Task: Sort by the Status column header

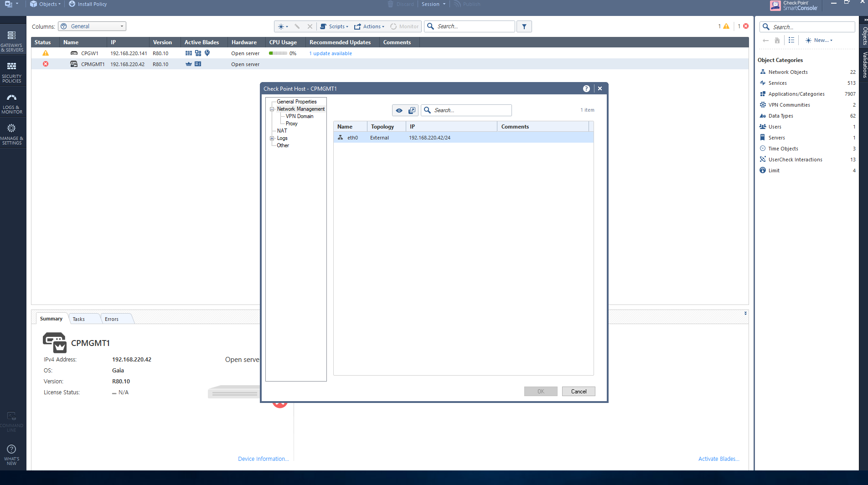Action: click(43, 42)
